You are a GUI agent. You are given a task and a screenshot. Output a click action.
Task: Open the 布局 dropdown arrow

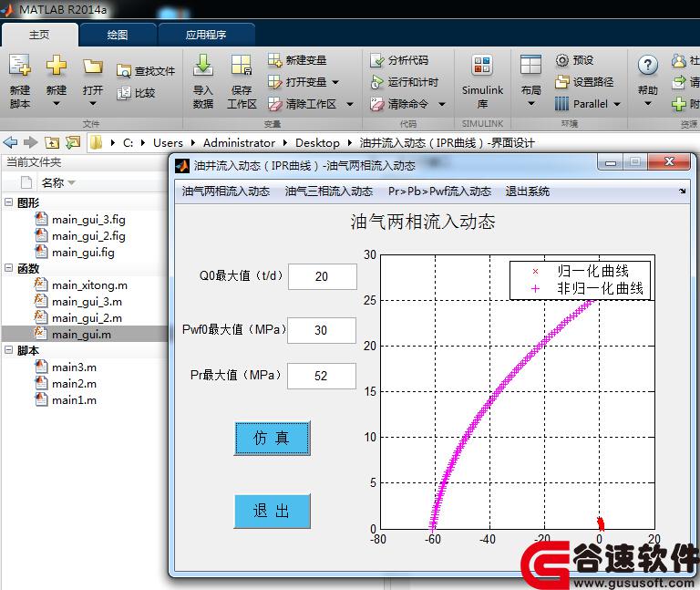point(531,104)
